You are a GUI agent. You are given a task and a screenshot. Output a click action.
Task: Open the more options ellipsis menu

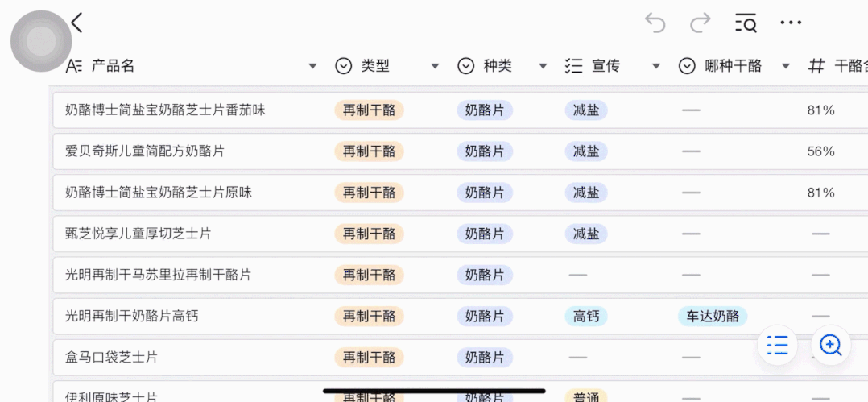[x=791, y=23]
